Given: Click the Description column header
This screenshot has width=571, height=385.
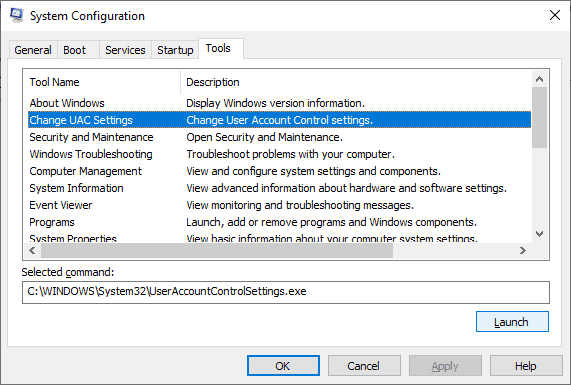Looking at the screenshot, I should pyautogui.click(x=356, y=82).
